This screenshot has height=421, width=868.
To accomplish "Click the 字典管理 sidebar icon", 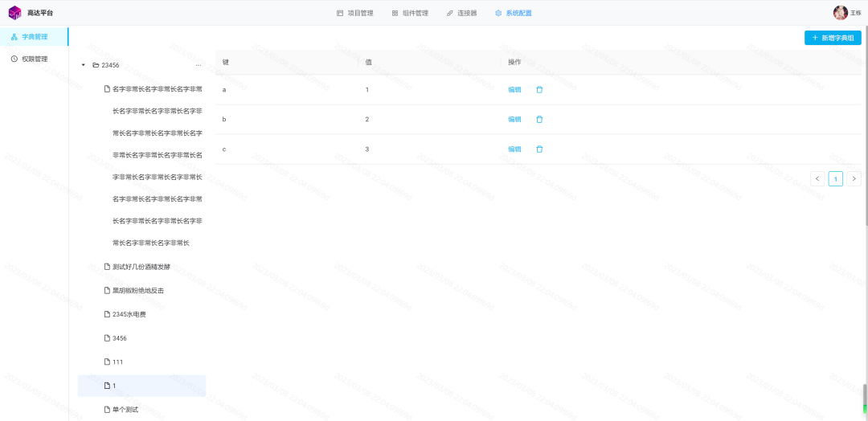I will pyautogui.click(x=14, y=37).
